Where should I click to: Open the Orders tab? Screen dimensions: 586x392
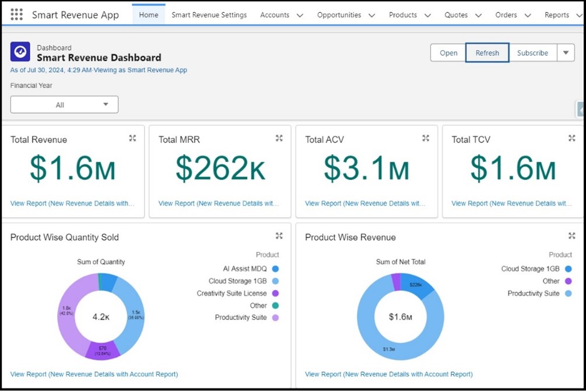tap(506, 15)
